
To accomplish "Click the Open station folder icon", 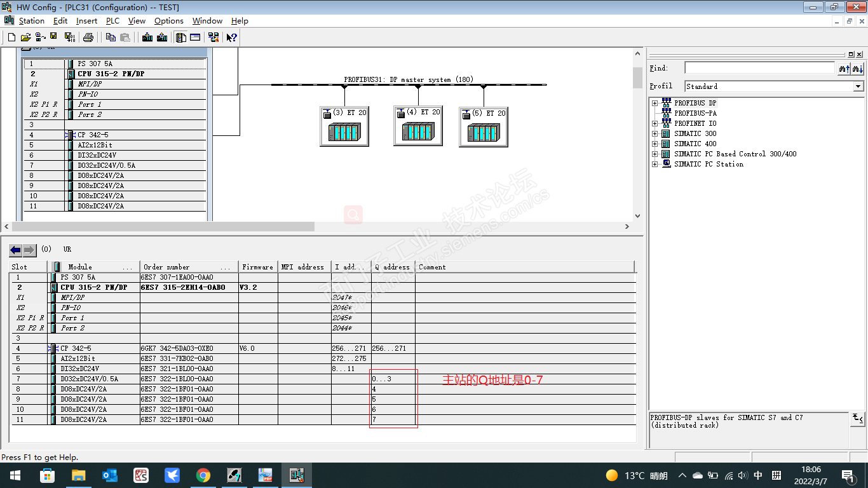I will (25, 37).
